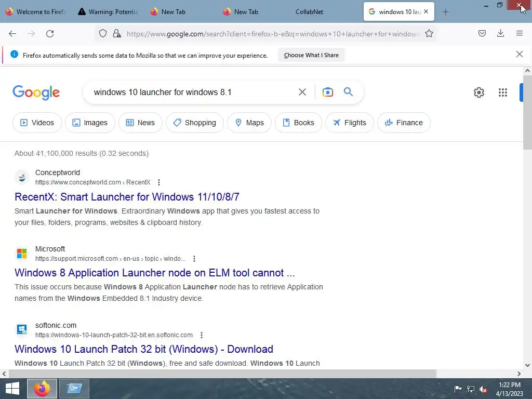Image resolution: width=532 pixels, height=399 pixels.
Task: Open a new tab with plus
Action: click(x=445, y=12)
